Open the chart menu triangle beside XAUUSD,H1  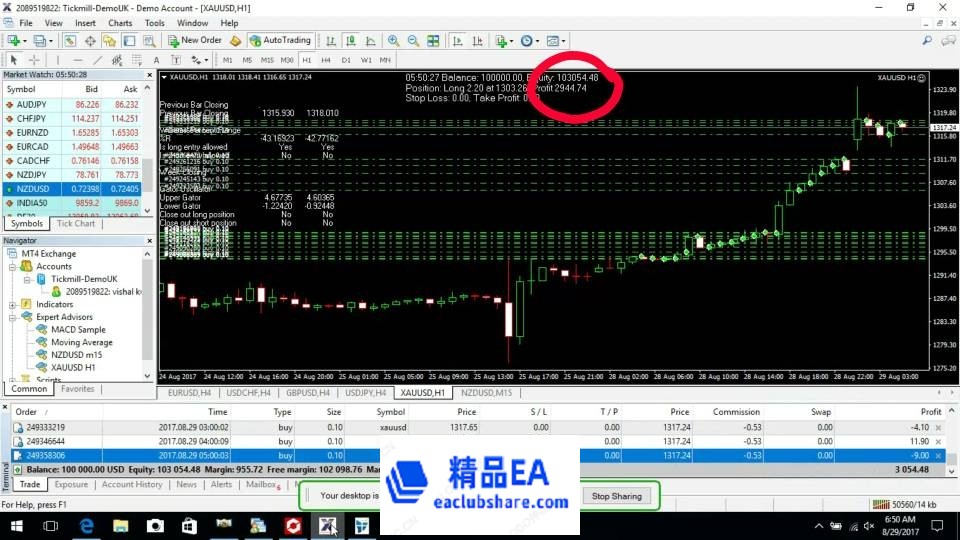164,77
